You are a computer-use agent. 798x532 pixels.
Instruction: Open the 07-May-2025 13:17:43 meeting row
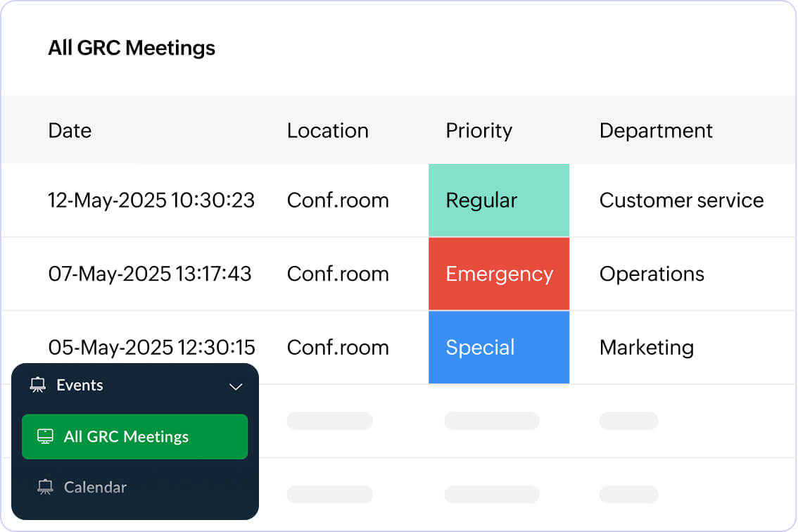point(149,274)
